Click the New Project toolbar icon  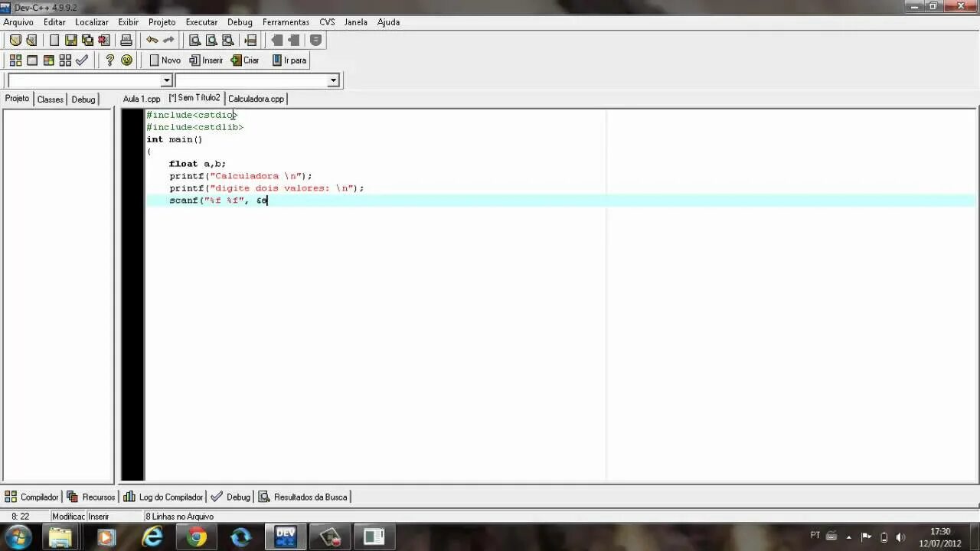click(x=15, y=41)
